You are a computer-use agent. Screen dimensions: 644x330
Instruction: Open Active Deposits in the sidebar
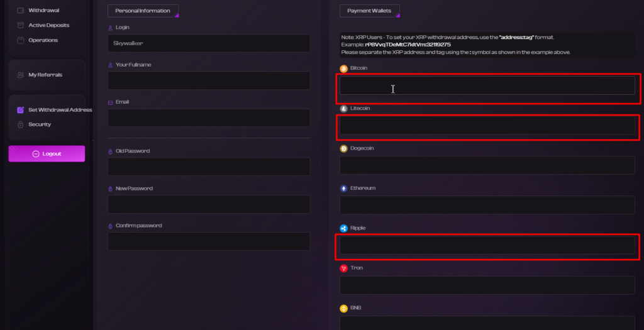(x=48, y=25)
